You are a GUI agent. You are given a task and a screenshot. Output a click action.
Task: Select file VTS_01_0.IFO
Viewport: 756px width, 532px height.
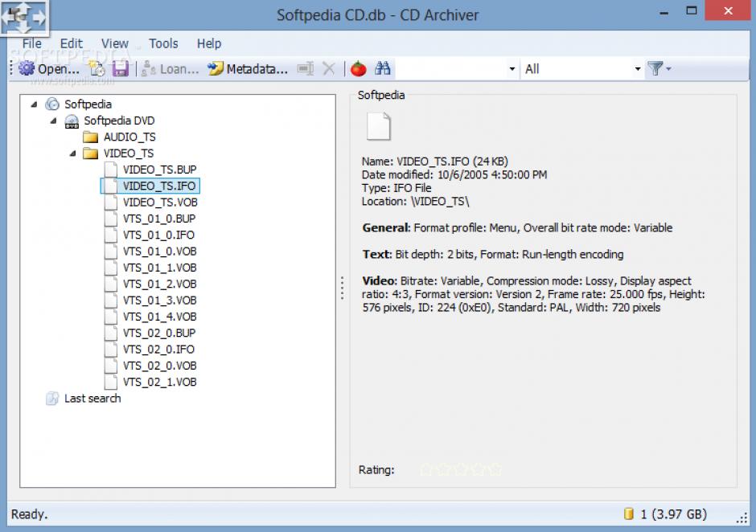158,235
